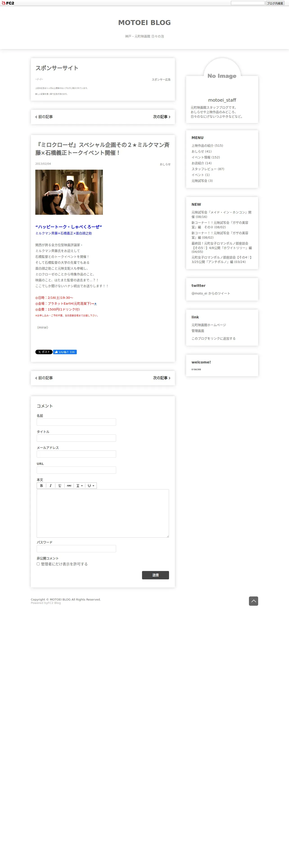Open the star map link after venue
This screenshot has height=868, width=289.
95,304
